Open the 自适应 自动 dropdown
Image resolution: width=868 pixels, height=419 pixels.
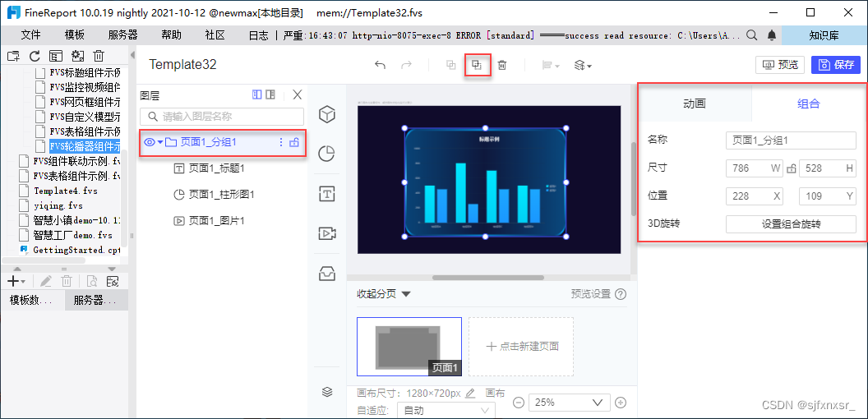point(447,411)
